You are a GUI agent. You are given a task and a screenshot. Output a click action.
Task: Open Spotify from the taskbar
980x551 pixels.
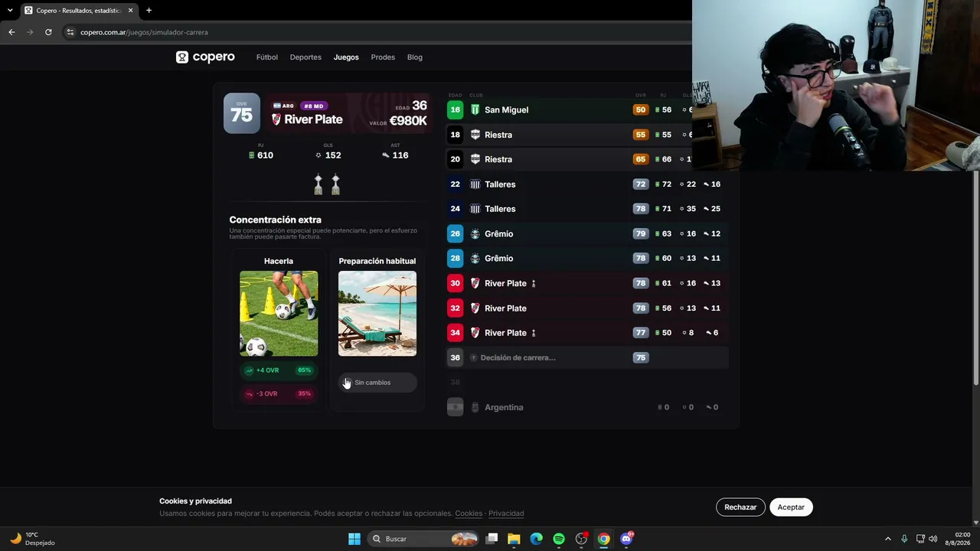pos(559,539)
